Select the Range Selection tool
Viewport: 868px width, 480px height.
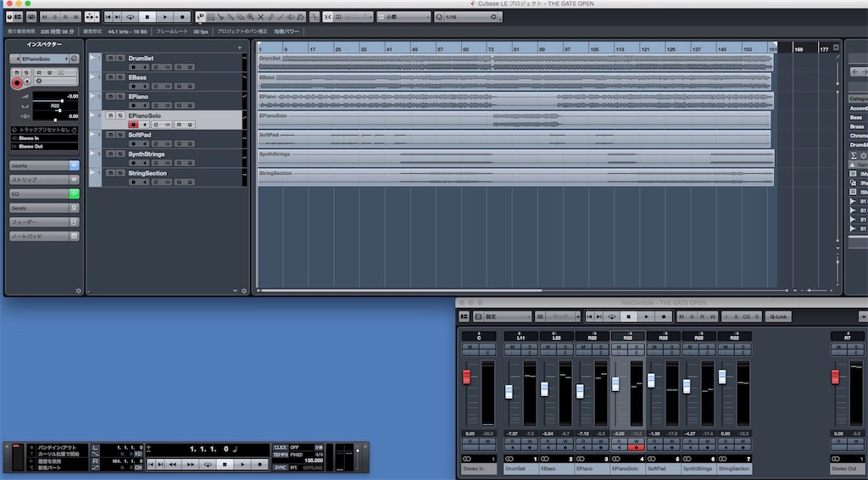(211, 17)
